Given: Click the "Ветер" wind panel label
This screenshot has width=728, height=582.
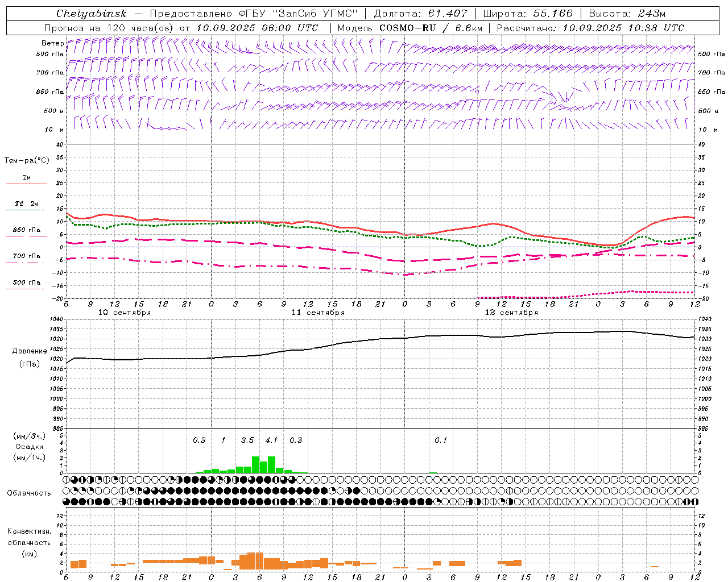Looking at the screenshot, I should (53, 43).
